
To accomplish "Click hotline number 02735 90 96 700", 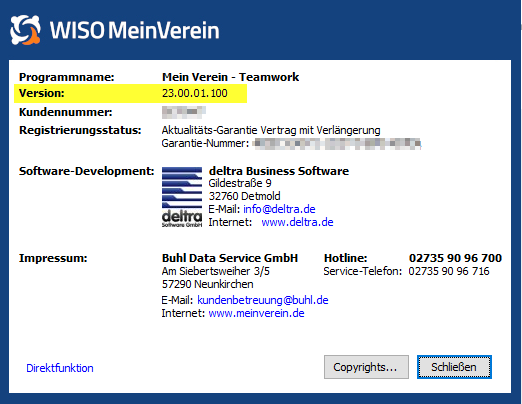I will click(455, 258).
